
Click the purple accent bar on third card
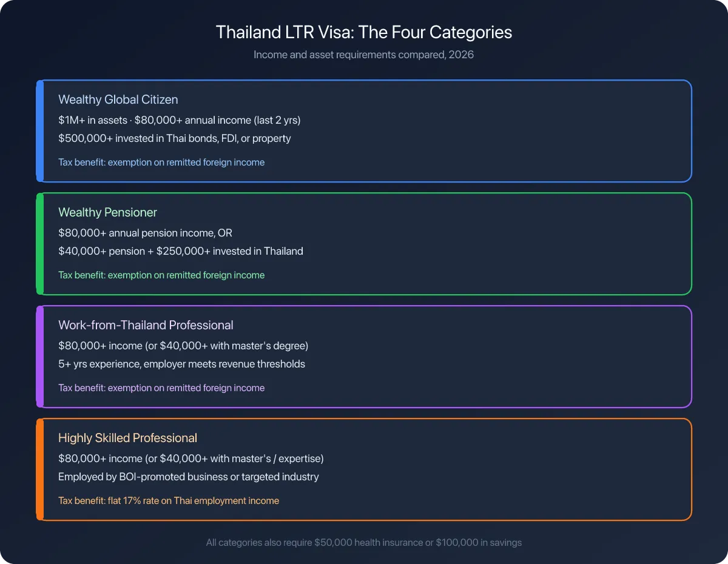[40, 357]
